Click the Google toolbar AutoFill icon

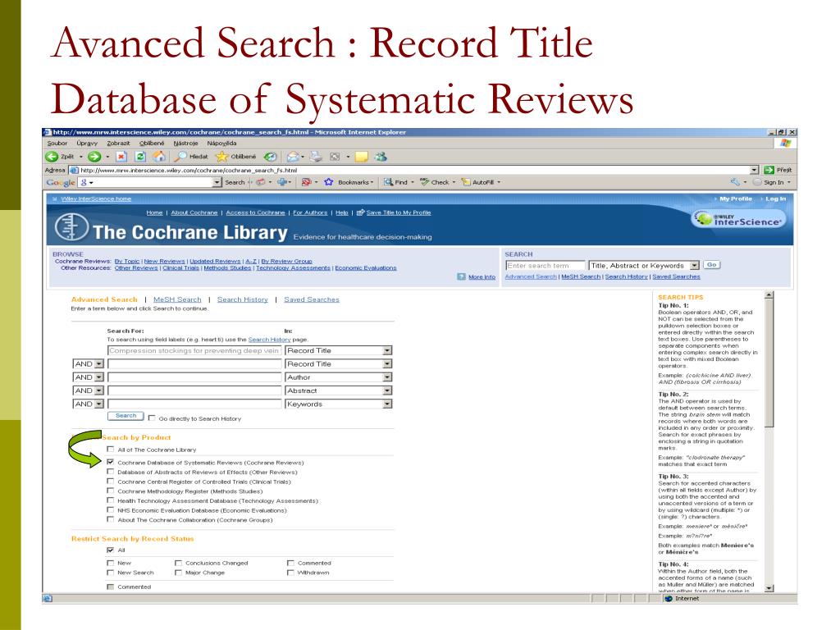[x=466, y=182]
